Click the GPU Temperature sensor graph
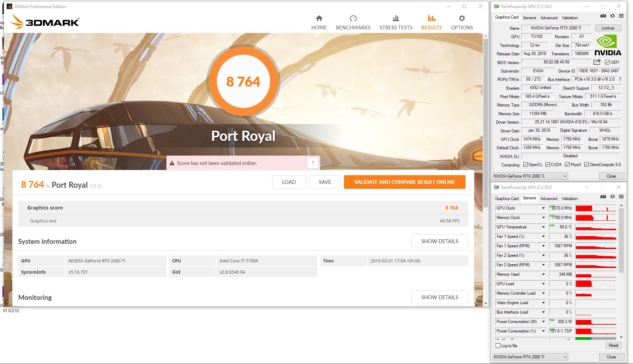Screen dimensions: 633x364 click(596, 227)
